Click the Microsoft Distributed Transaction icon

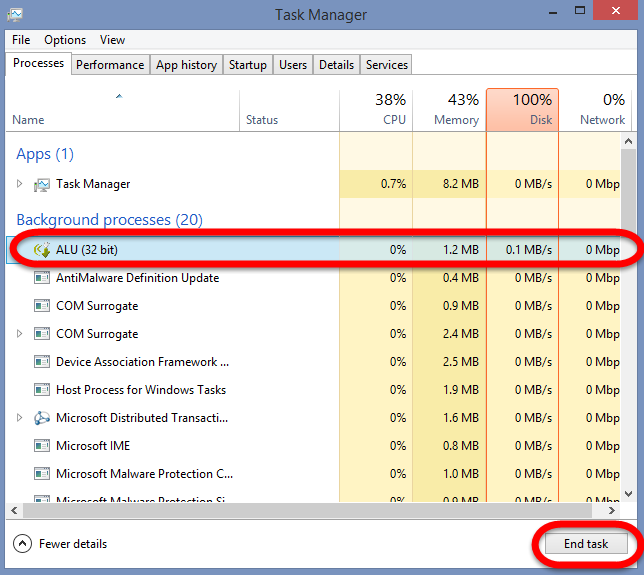coord(42,418)
